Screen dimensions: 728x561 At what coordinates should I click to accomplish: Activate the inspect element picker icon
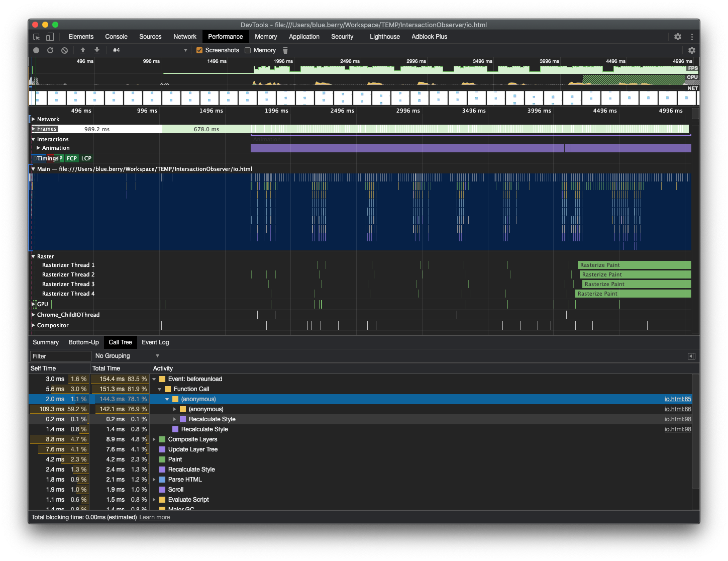click(x=36, y=37)
